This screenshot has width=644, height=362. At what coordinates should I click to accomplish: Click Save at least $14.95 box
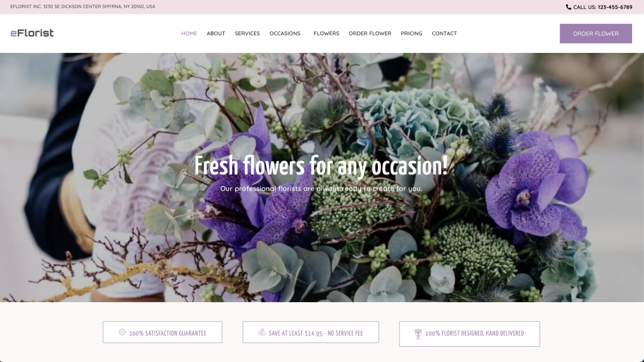click(x=311, y=332)
